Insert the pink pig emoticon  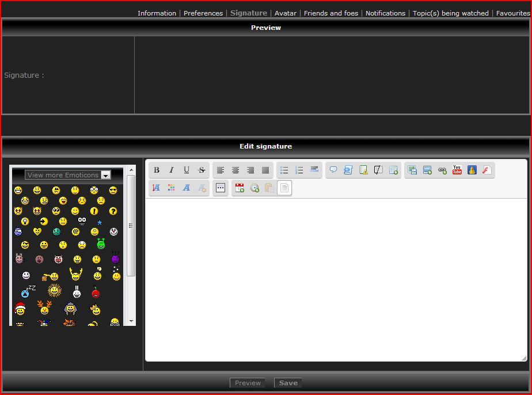[x=58, y=260]
